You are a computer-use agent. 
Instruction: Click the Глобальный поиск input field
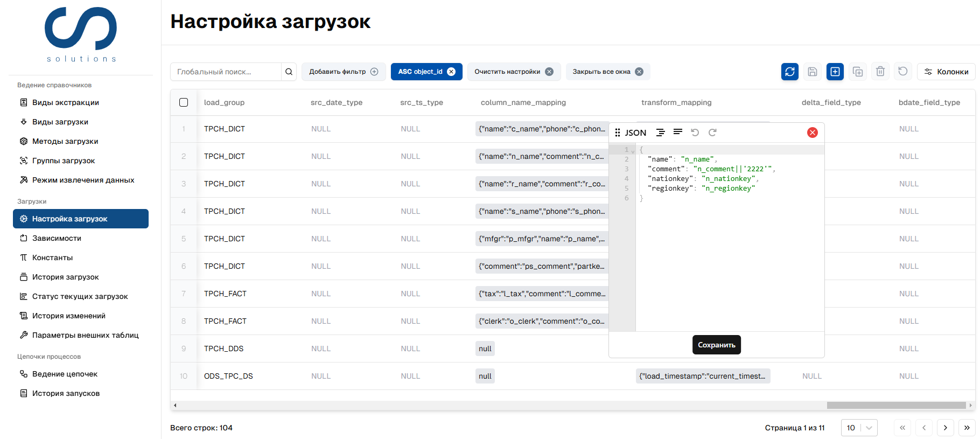[226, 72]
